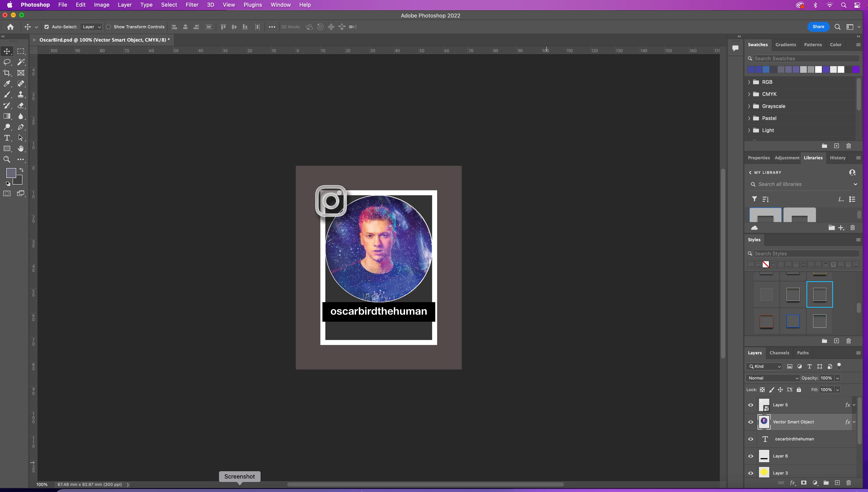Choose the Zoom tool in toolbar

7,159
